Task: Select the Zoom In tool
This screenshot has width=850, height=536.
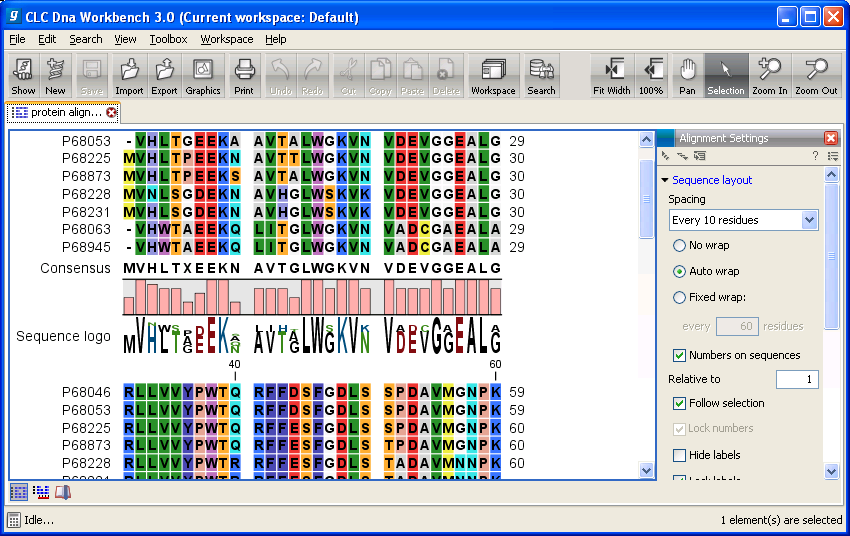Action: (770, 76)
